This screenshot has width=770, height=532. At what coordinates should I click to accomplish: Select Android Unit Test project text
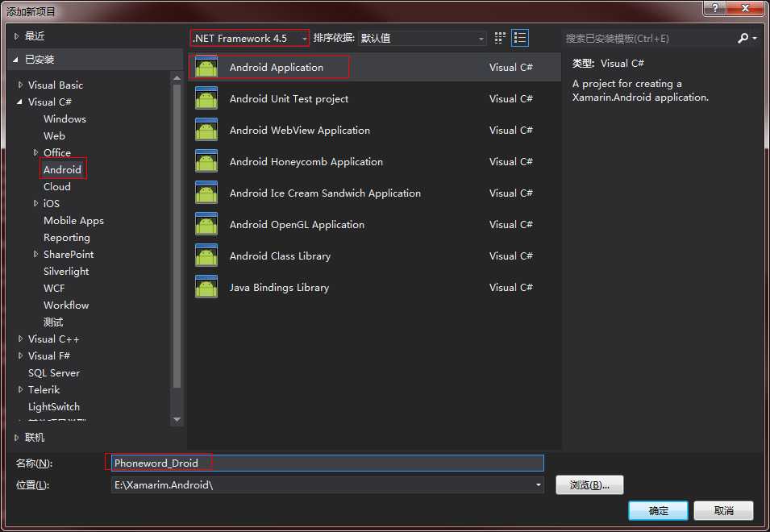(x=289, y=98)
